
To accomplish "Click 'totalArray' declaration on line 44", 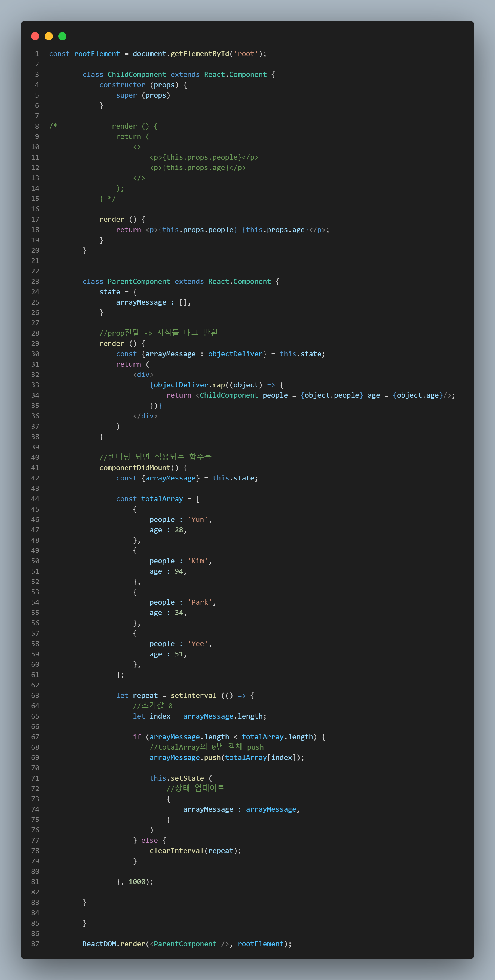I will click(162, 499).
